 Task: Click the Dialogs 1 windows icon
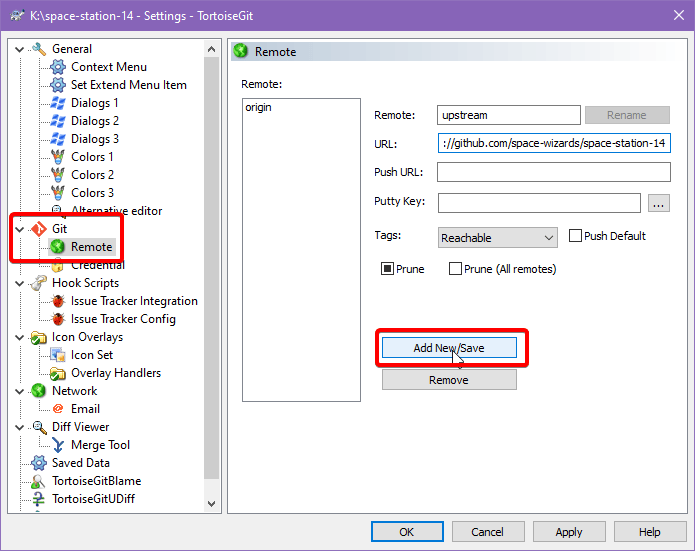(x=58, y=103)
